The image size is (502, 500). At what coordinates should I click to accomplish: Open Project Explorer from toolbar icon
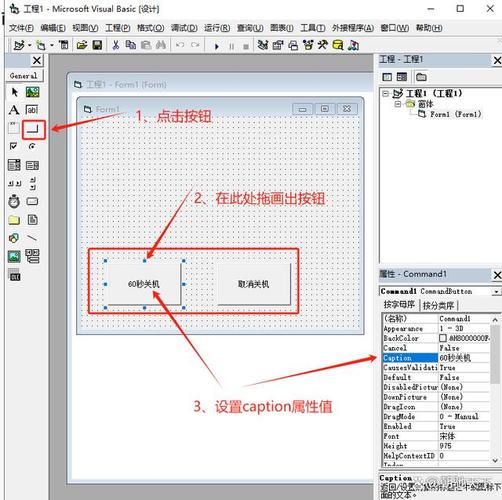[x=263, y=45]
